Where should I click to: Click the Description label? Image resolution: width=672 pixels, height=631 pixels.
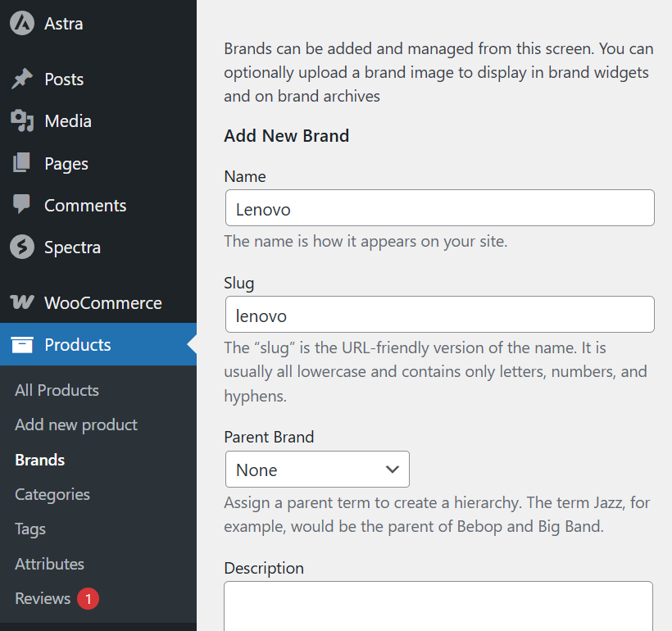264,569
